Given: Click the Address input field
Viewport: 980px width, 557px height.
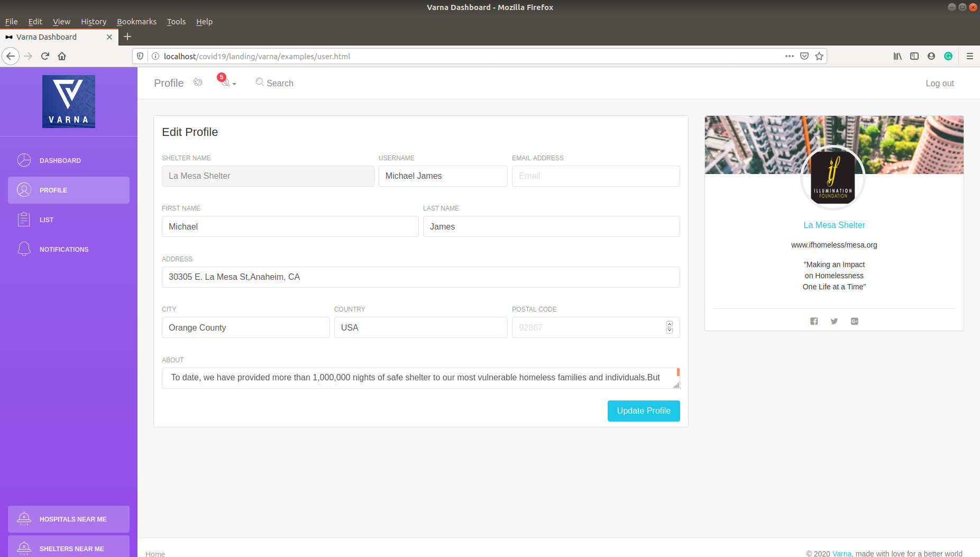Looking at the screenshot, I should [420, 277].
